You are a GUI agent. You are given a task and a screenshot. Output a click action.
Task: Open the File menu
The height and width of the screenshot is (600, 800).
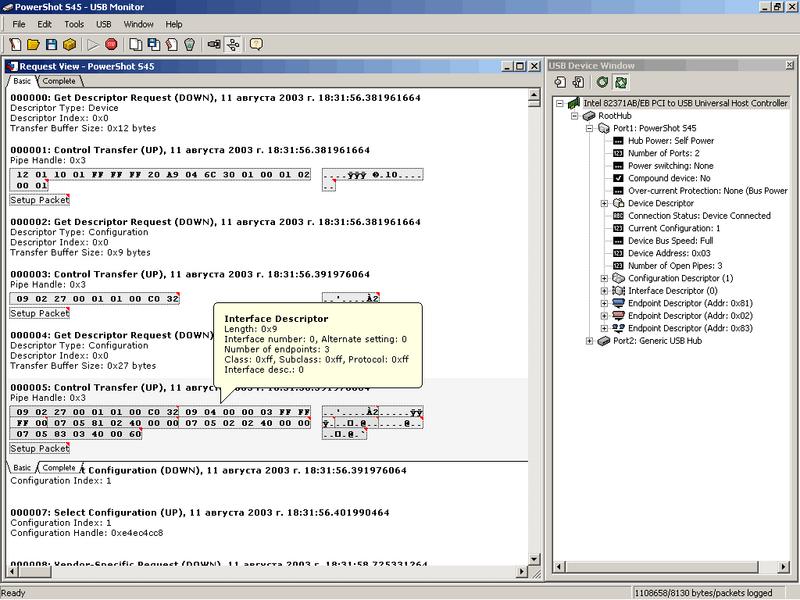pyautogui.click(x=19, y=24)
